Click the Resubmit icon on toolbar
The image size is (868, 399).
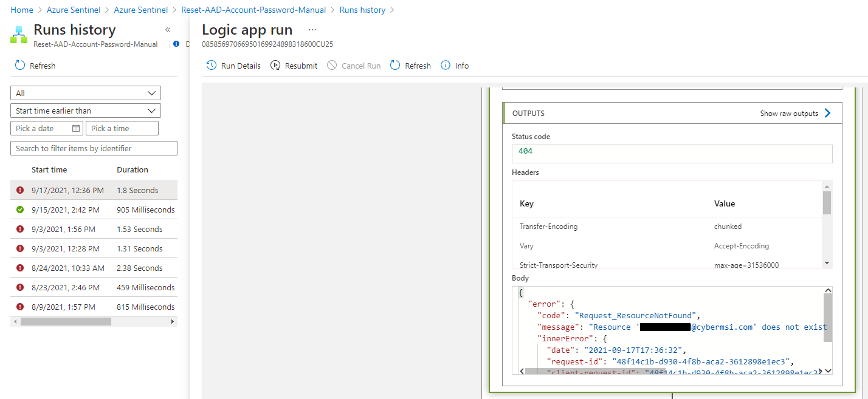tap(275, 65)
